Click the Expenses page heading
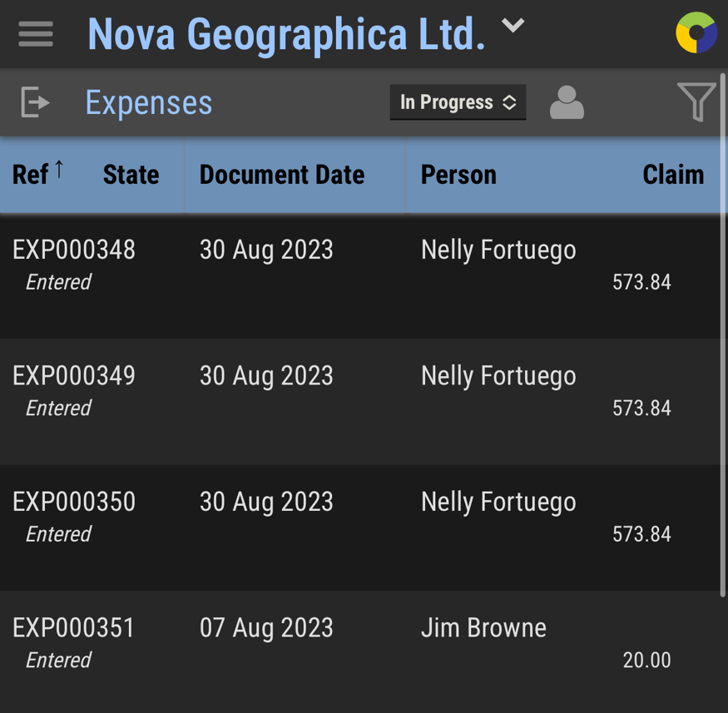This screenshot has width=728, height=713. tap(149, 103)
